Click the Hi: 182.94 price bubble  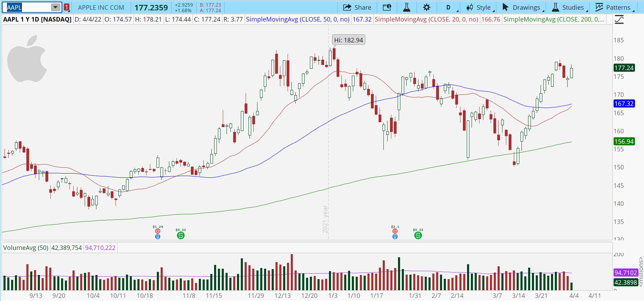coord(348,40)
